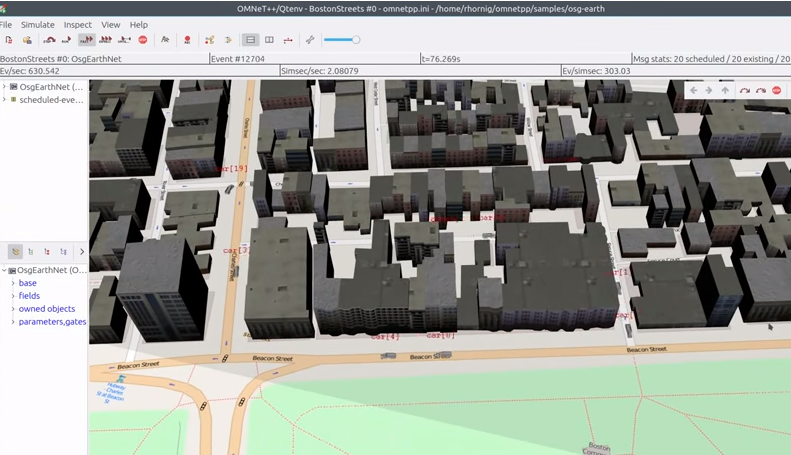The height and width of the screenshot is (455, 791).
Task: Open the Preferences wrench icon
Action: click(310, 40)
